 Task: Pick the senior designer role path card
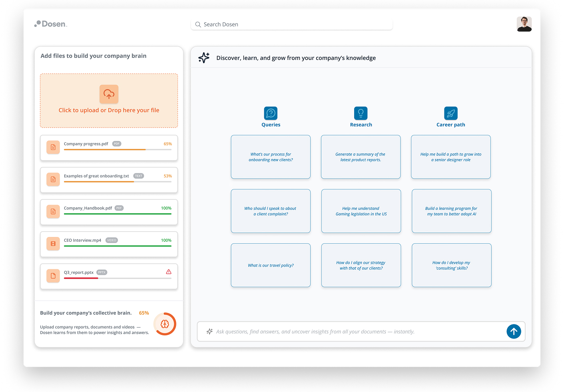(x=450, y=157)
